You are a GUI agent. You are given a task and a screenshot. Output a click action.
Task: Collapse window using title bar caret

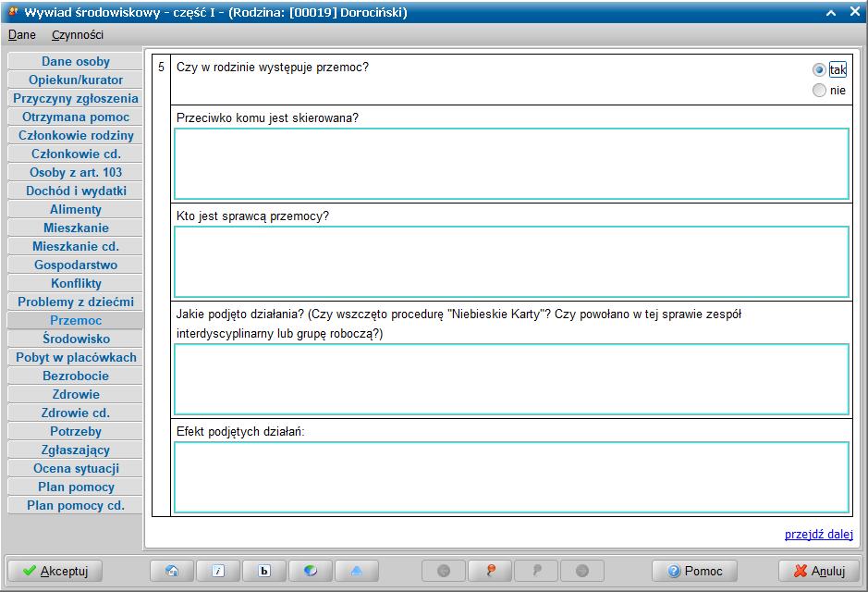pyautogui.click(x=831, y=12)
